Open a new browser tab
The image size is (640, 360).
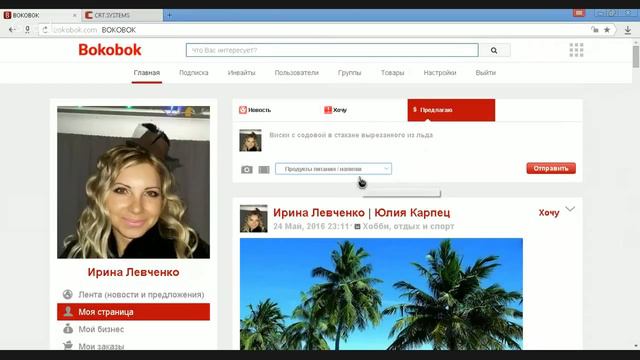coord(169,16)
